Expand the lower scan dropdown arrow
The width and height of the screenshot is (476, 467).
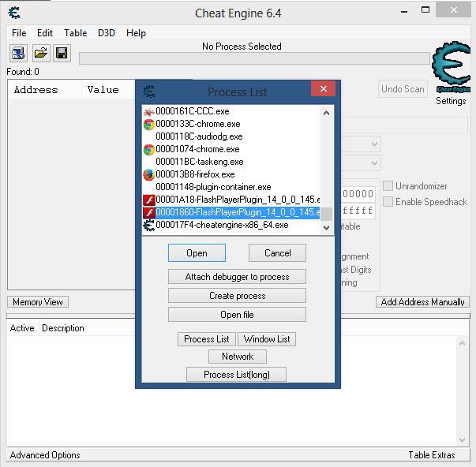(x=375, y=163)
